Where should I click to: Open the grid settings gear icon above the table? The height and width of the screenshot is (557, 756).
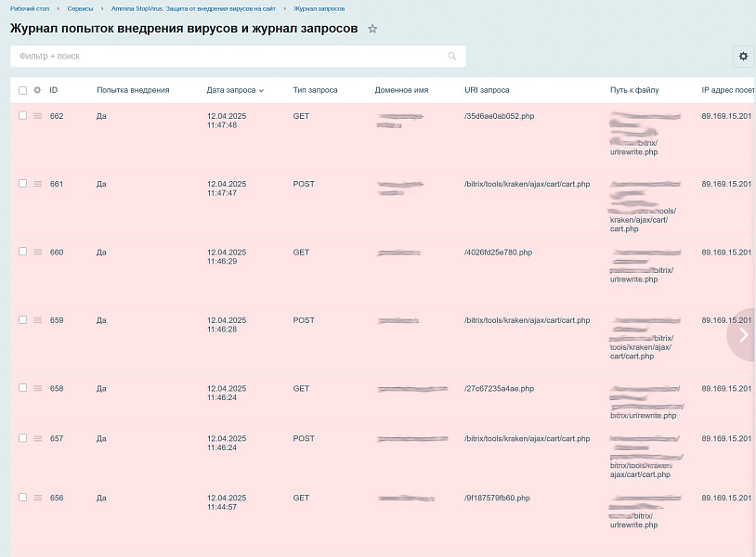[743, 57]
